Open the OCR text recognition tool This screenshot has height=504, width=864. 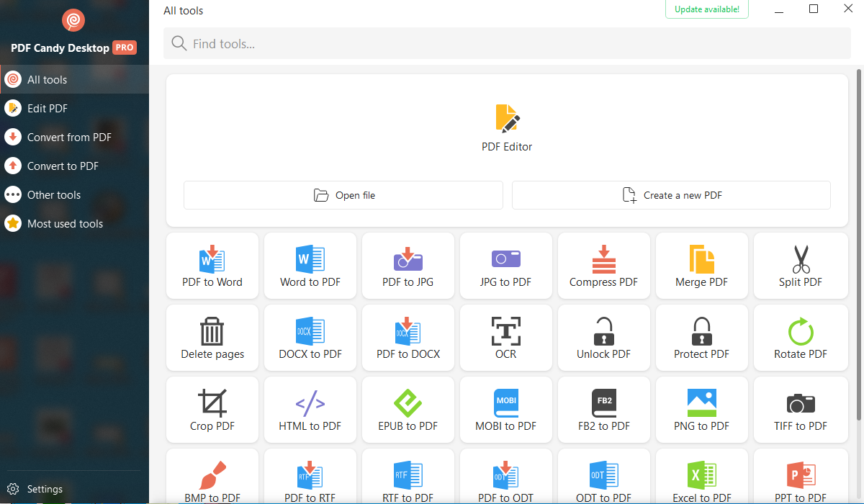505,338
